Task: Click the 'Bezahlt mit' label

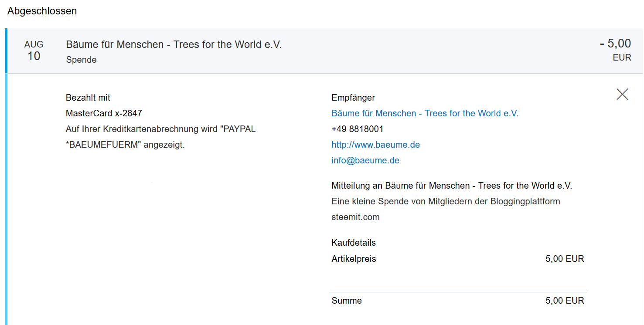Action: (88, 98)
